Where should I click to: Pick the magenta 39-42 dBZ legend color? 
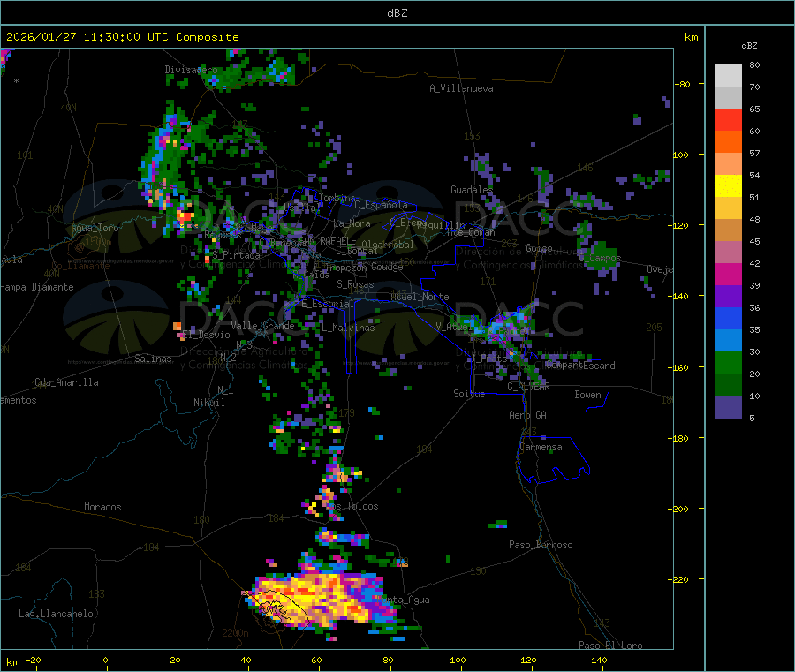pos(728,274)
